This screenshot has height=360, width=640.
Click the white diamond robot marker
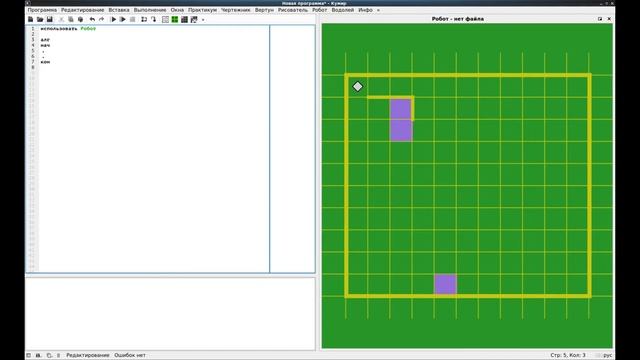(x=358, y=86)
